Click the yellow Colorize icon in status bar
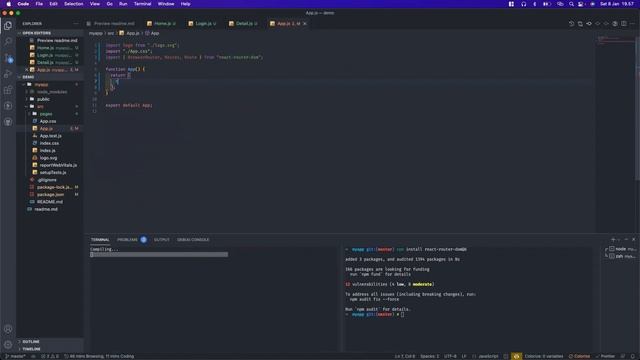Screen dimensions: 640x360 pyautogui.click(x=516, y=356)
